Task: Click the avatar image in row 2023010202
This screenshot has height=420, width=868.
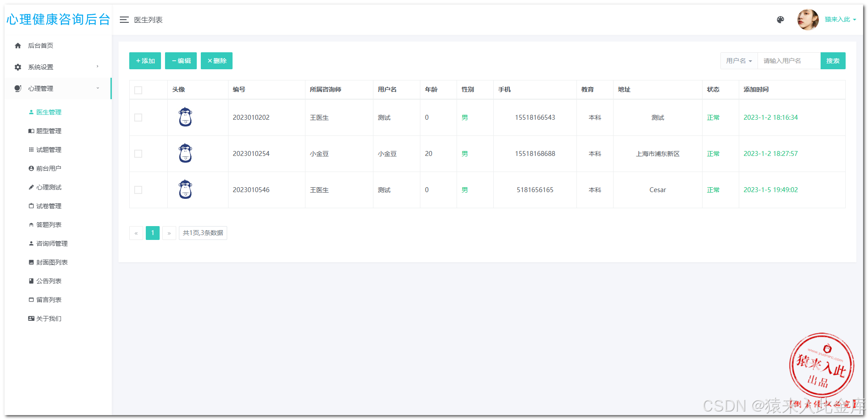Action: [185, 117]
